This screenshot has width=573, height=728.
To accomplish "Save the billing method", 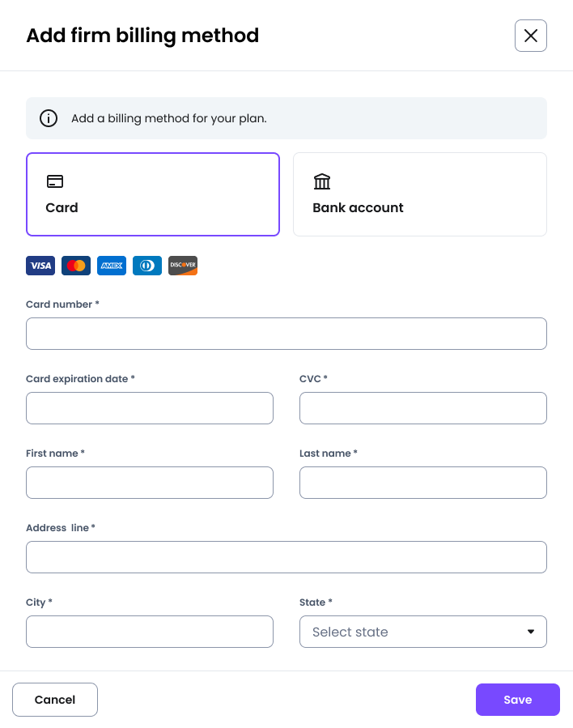I will (517, 700).
